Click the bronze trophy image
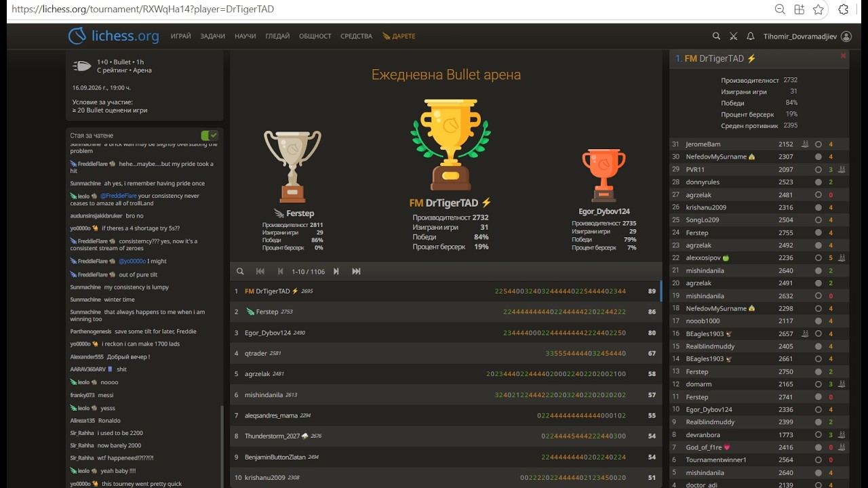This screenshot has width=868, height=488. click(604, 175)
